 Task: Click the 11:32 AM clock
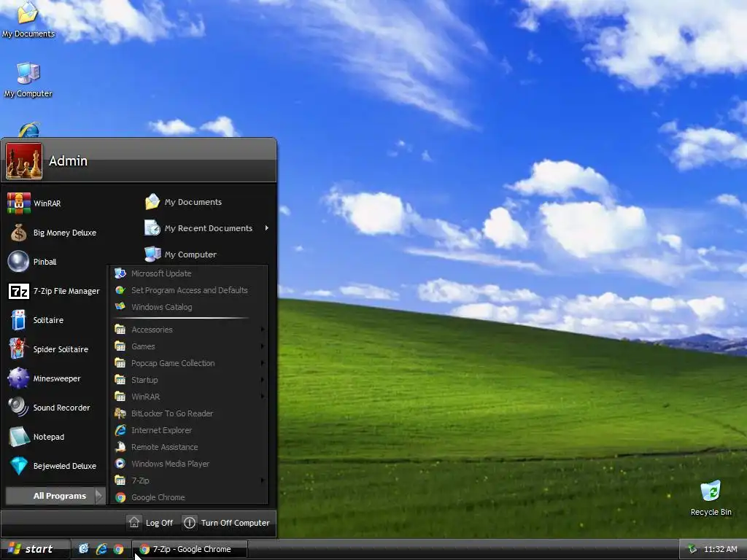point(720,549)
